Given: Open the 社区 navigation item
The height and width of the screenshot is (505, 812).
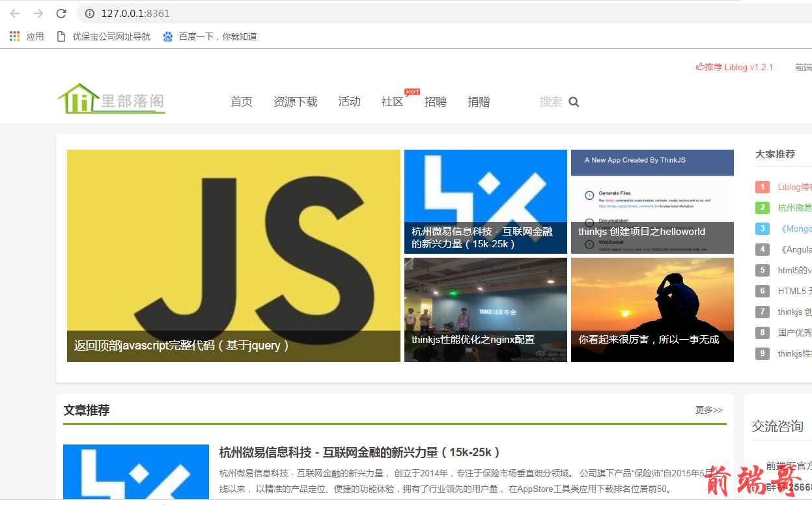Looking at the screenshot, I should click(392, 102).
